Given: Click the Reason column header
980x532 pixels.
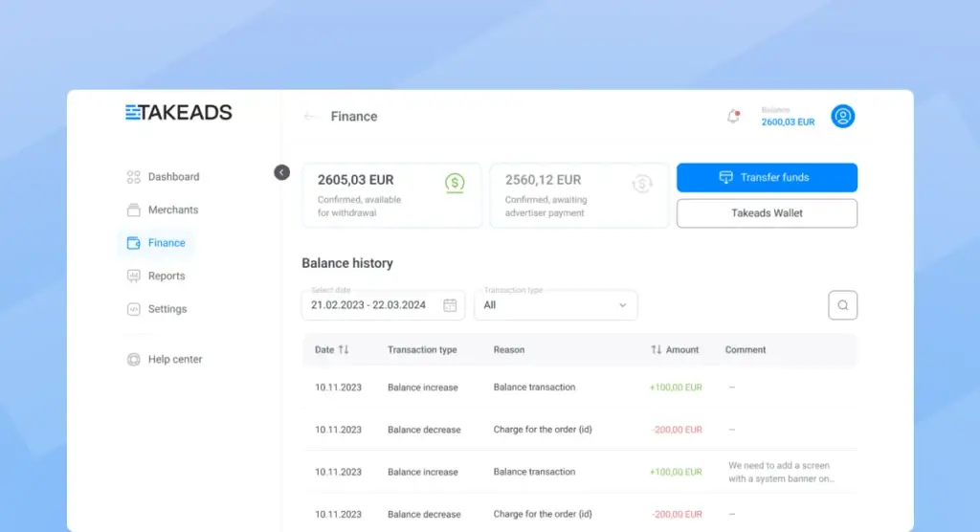Looking at the screenshot, I should pyautogui.click(x=509, y=350).
